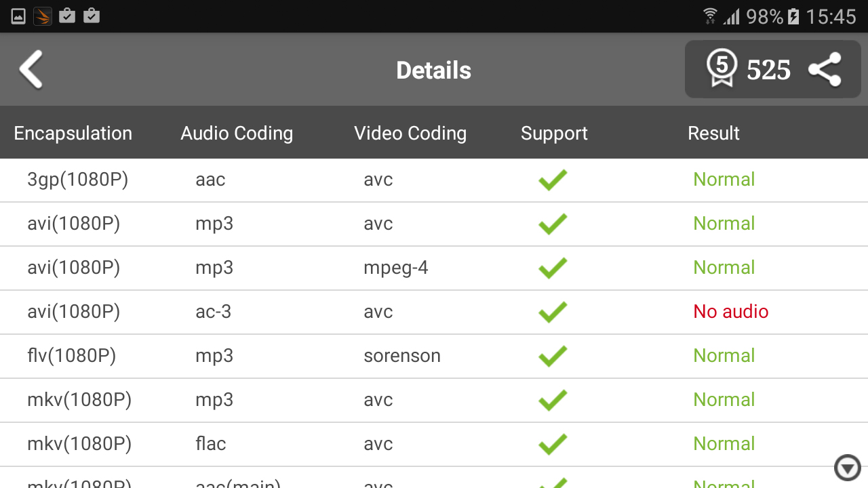Image resolution: width=868 pixels, height=488 pixels.
Task: Tap the checkmark in the mpeg-4 row
Action: 553,268
